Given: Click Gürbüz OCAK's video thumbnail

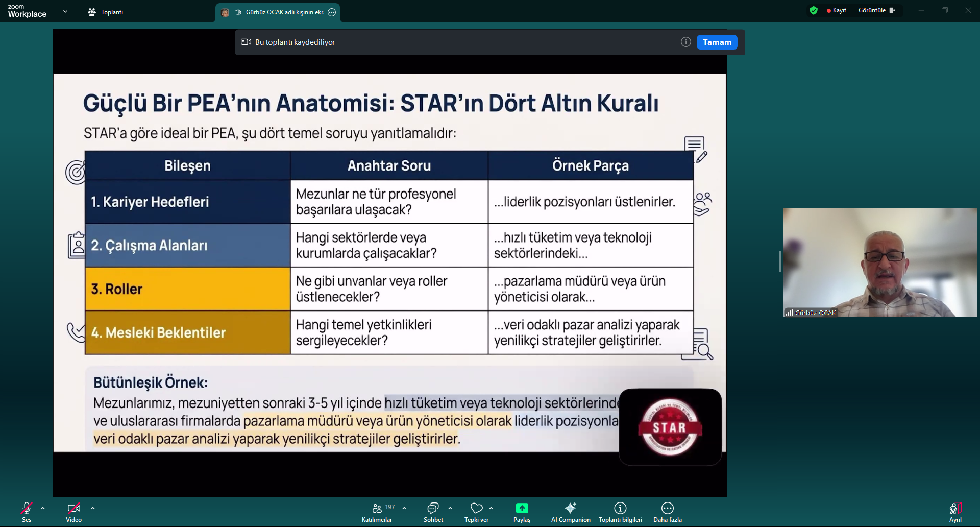Looking at the screenshot, I should [879, 262].
